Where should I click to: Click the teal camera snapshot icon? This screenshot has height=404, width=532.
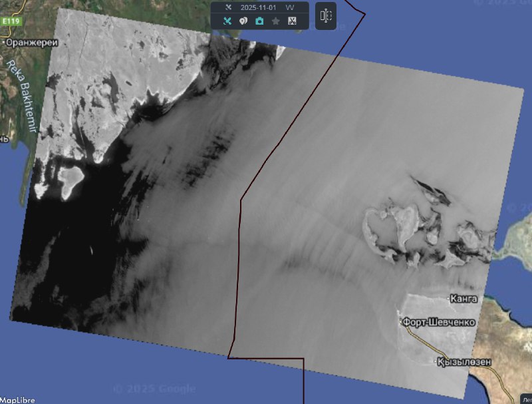click(259, 21)
